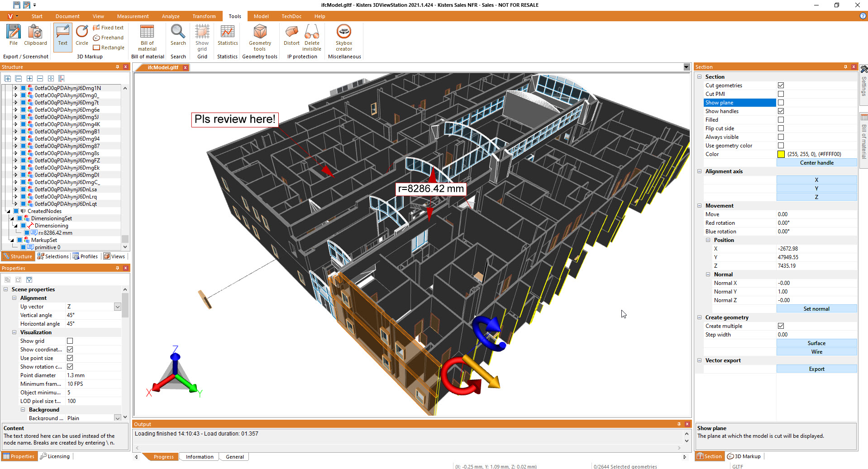Click the Delete invisible tool

pyautogui.click(x=312, y=38)
